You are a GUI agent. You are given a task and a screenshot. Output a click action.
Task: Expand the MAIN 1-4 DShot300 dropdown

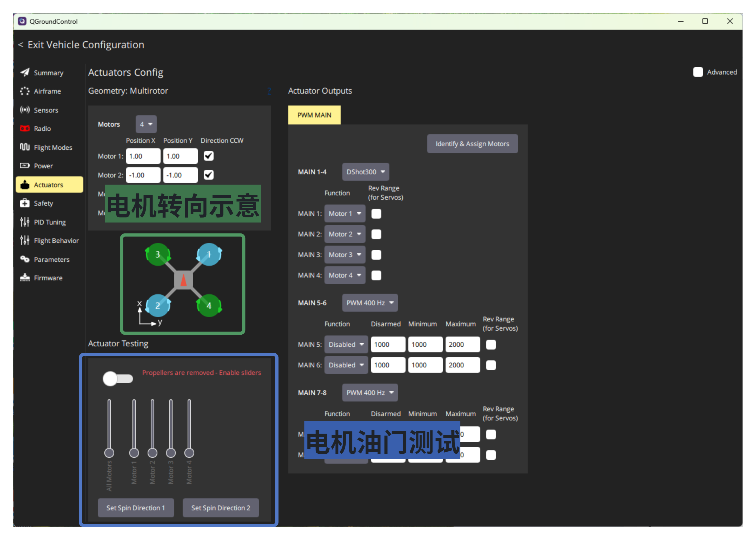click(366, 172)
